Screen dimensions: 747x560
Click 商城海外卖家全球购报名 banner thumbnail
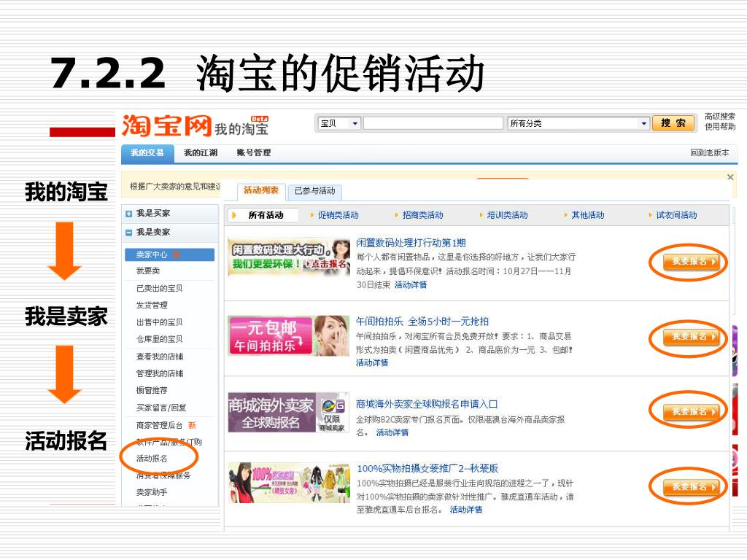289,413
